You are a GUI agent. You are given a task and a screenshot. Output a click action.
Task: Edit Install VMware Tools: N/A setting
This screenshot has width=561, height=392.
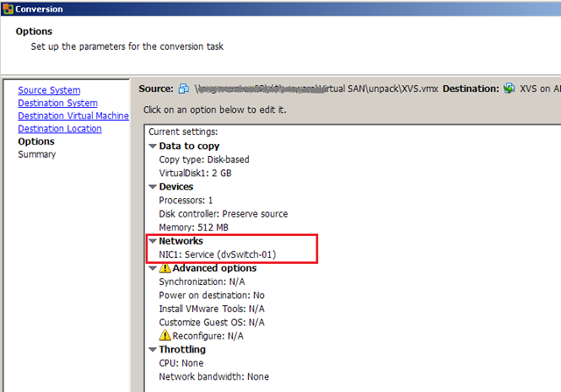click(212, 309)
